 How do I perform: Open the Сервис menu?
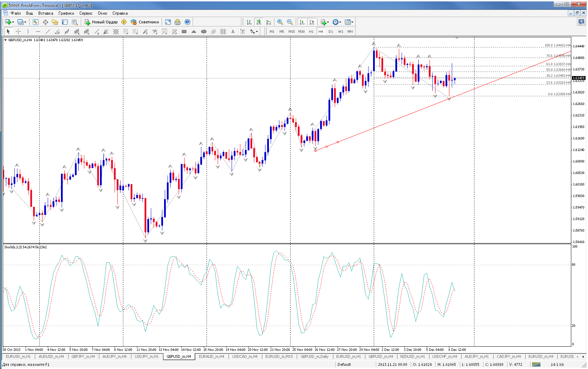click(86, 13)
